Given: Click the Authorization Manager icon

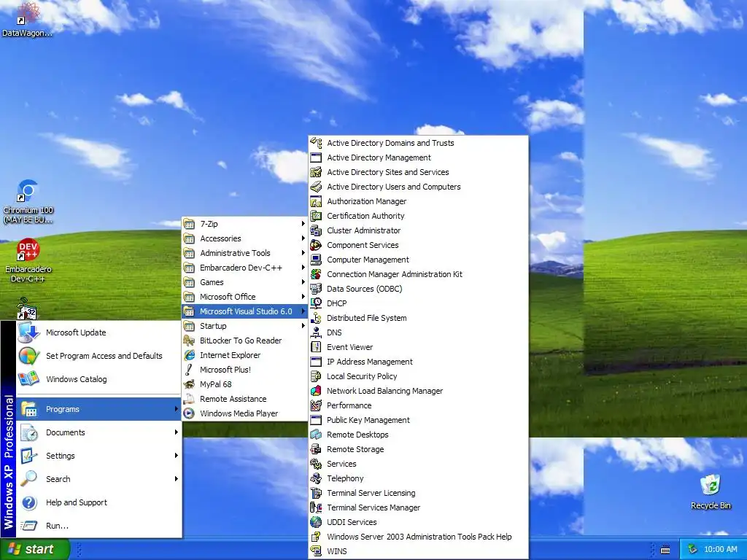Looking at the screenshot, I should [x=316, y=201].
